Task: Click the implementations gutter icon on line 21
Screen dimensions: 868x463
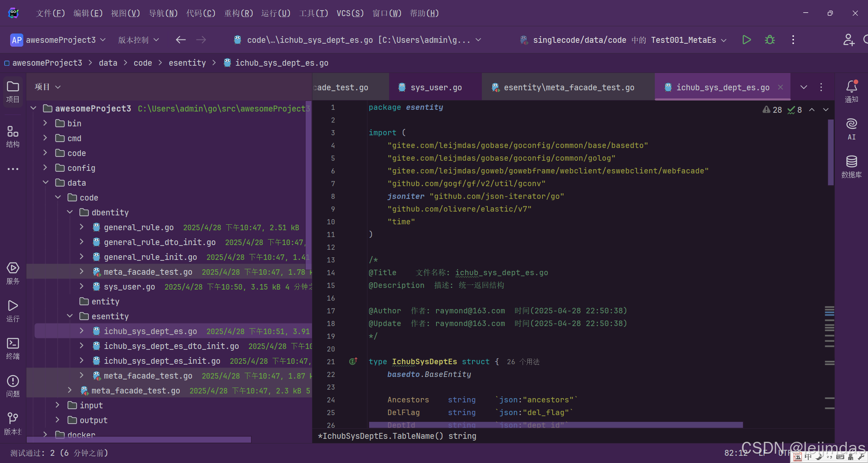Action: tap(353, 361)
